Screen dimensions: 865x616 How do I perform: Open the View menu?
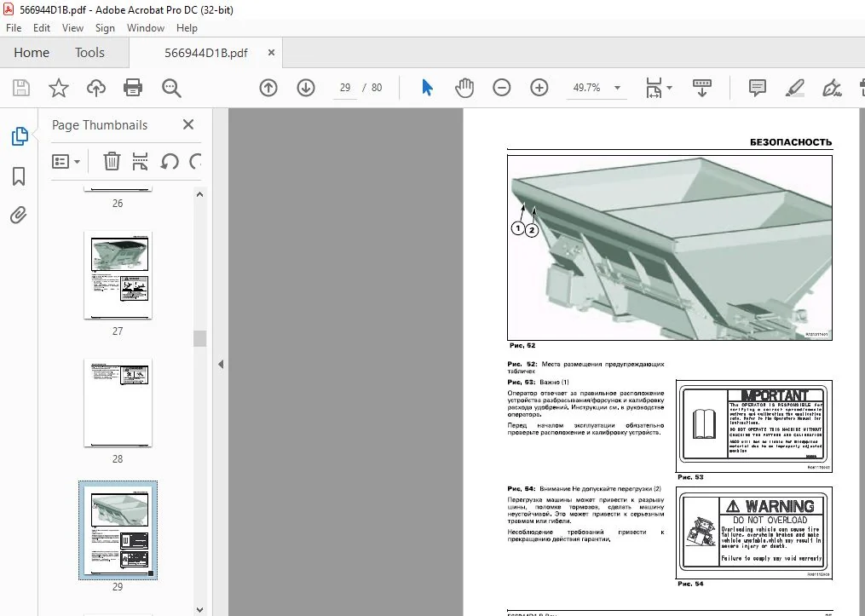click(72, 28)
